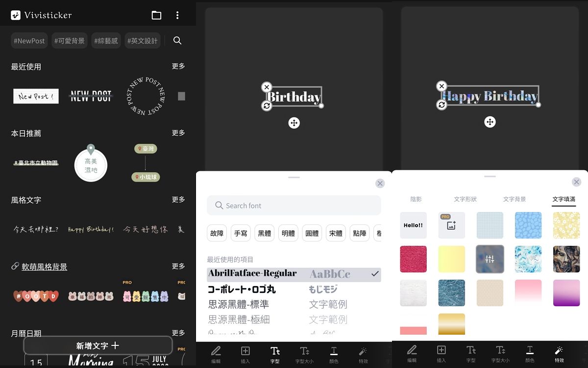Screen dimensions: 588x368
Task: Show 更多 for 風格文字 section
Action: tap(178, 200)
